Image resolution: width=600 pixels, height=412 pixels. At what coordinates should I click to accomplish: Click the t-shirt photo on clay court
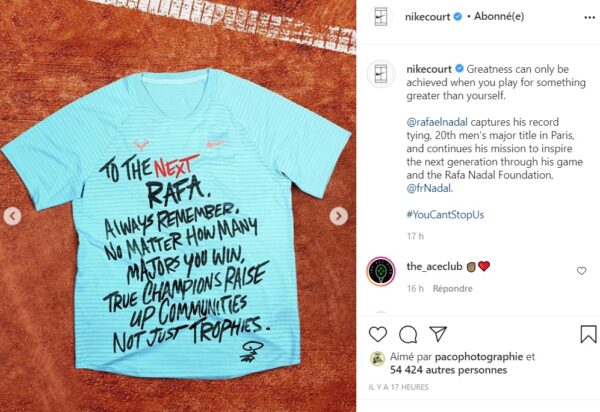(178, 206)
